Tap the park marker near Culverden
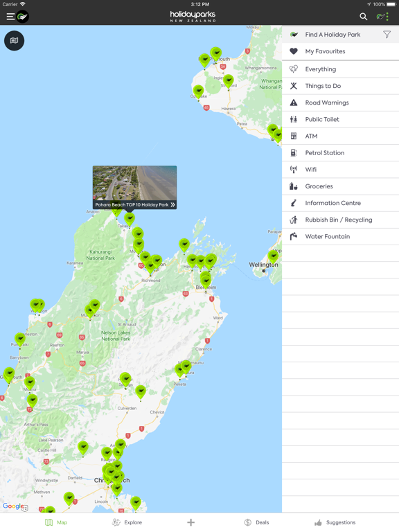This screenshot has width=399, height=532. (x=141, y=392)
